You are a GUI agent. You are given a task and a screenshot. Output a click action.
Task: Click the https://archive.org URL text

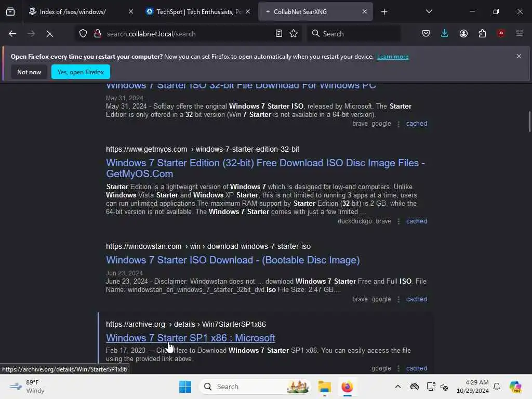136,325
